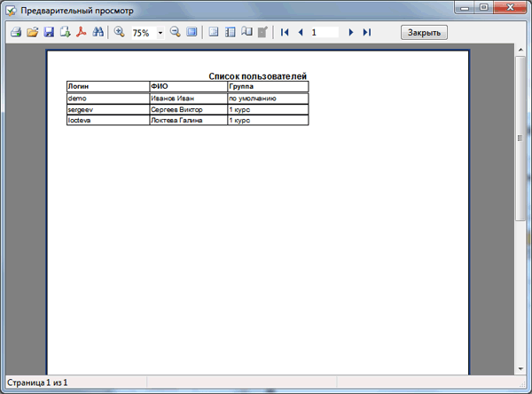This screenshot has width=532, height=394.
Task: Click the ФИО column header
Action: (x=188, y=86)
